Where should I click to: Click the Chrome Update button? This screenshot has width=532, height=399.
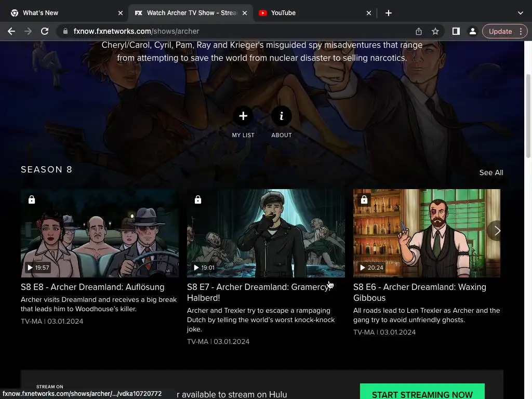(500, 31)
